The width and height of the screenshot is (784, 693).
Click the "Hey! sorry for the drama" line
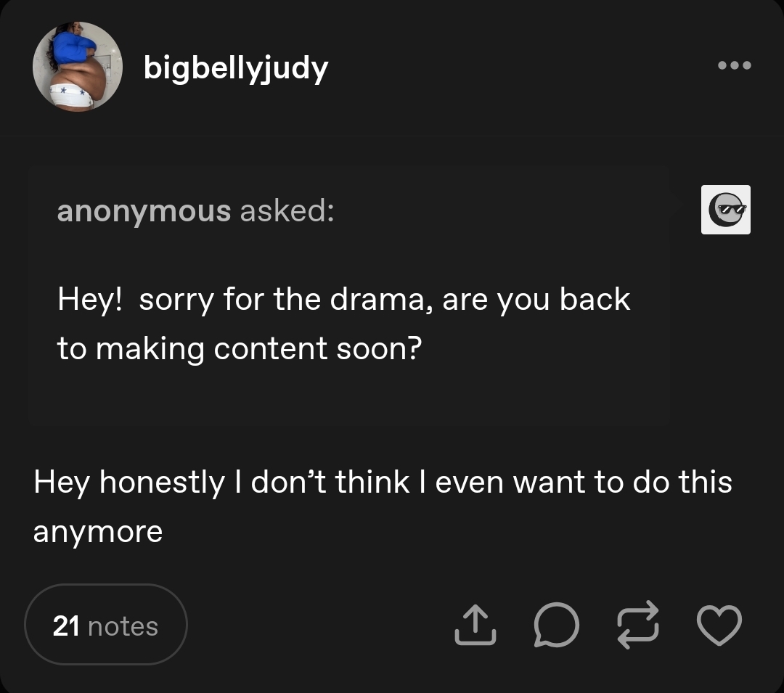click(x=344, y=300)
